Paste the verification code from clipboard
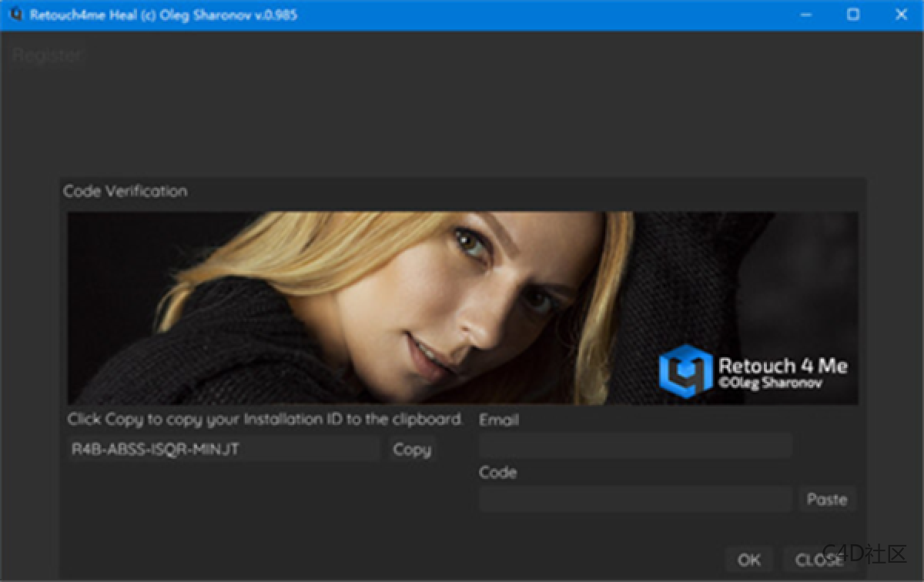Screen dimensions: 924x582 point(827,499)
